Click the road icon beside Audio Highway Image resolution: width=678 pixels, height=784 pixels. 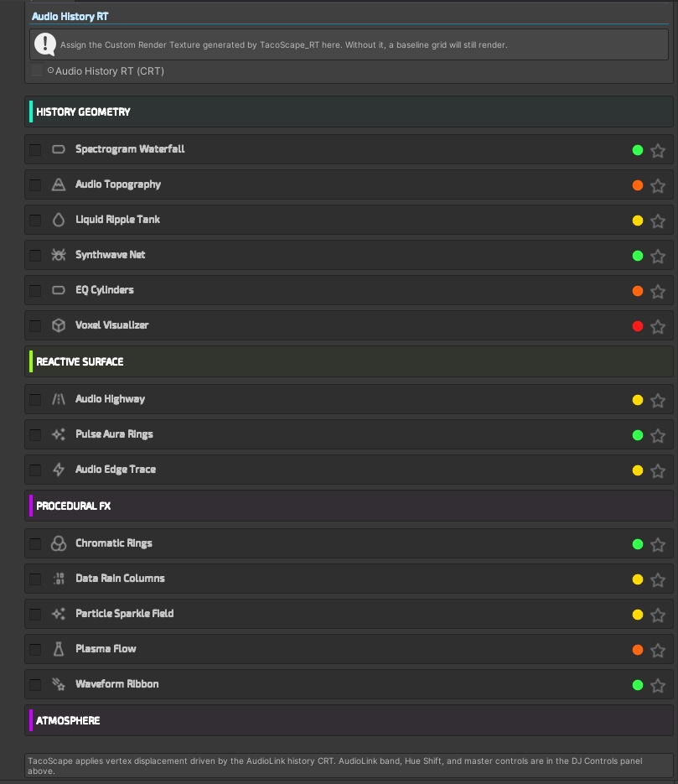click(59, 399)
